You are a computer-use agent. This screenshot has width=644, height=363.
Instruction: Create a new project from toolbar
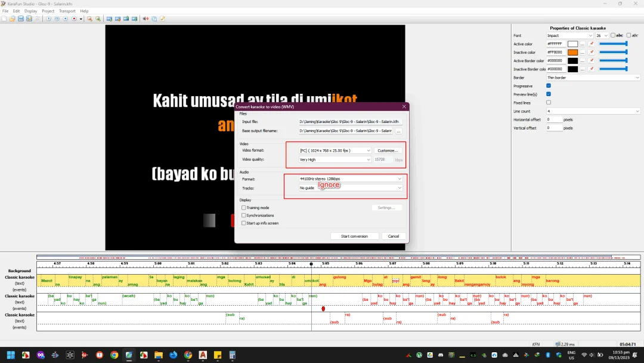[x=4, y=19]
